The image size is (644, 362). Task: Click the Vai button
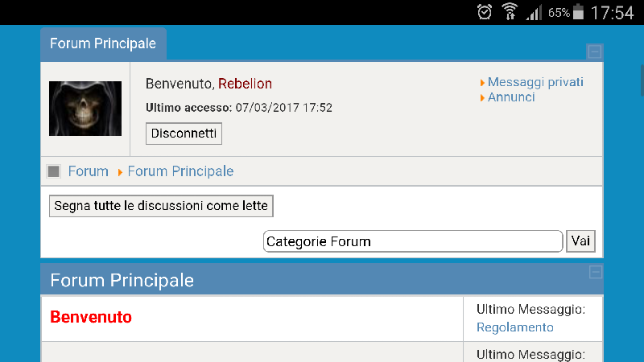(580, 241)
